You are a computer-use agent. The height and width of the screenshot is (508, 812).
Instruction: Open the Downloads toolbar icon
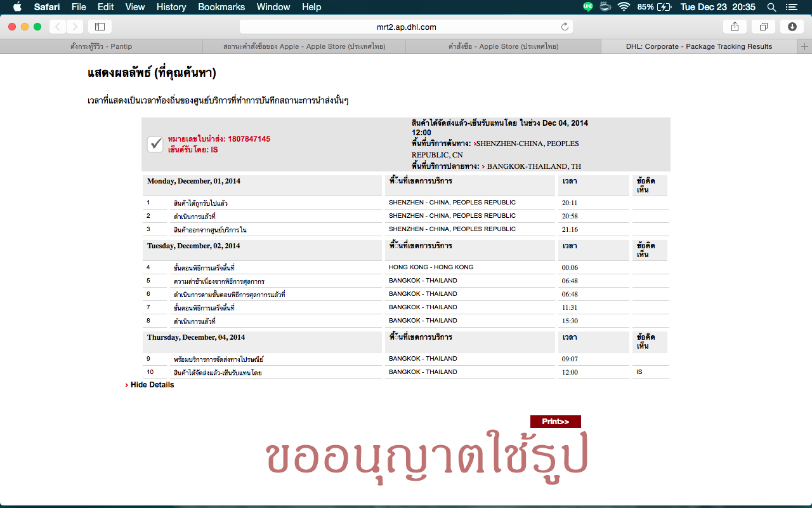pyautogui.click(x=792, y=27)
